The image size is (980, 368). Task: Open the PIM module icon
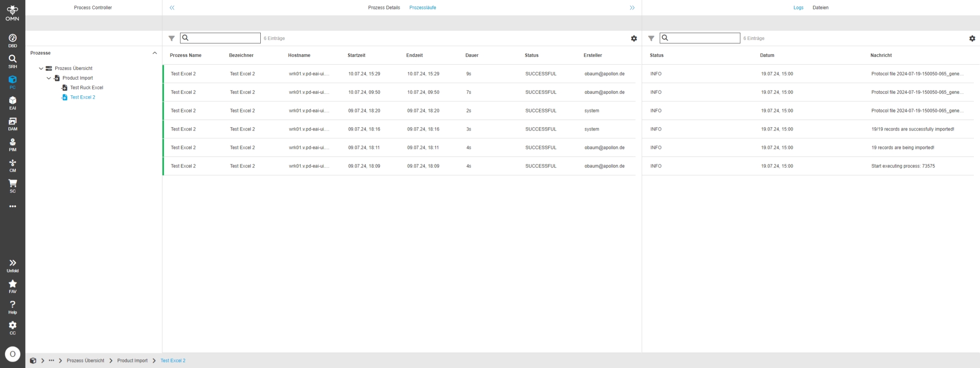[13, 145]
